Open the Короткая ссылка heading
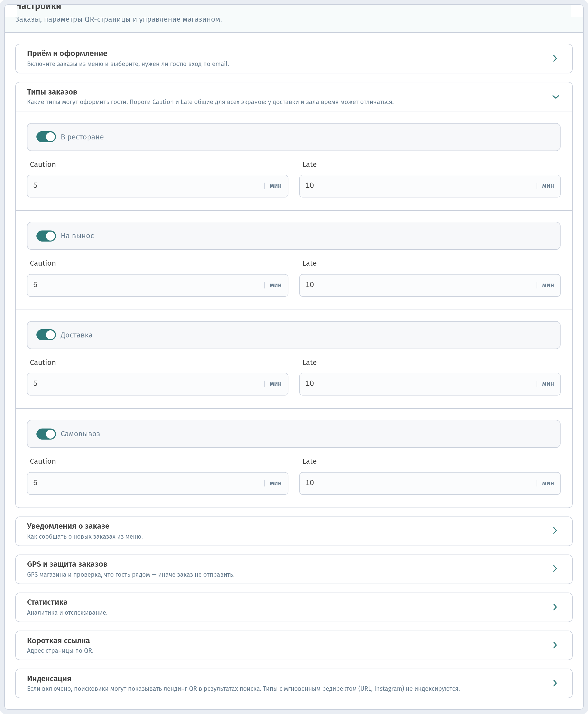Screen dimensions: 588x714 (x=58, y=641)
